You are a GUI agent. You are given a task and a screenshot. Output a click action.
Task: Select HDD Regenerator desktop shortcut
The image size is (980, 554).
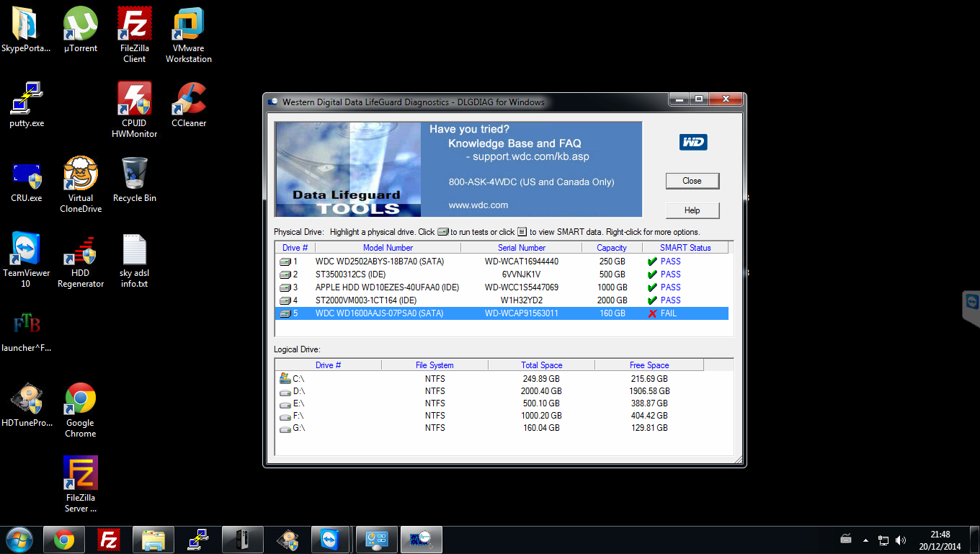(81, 260)
